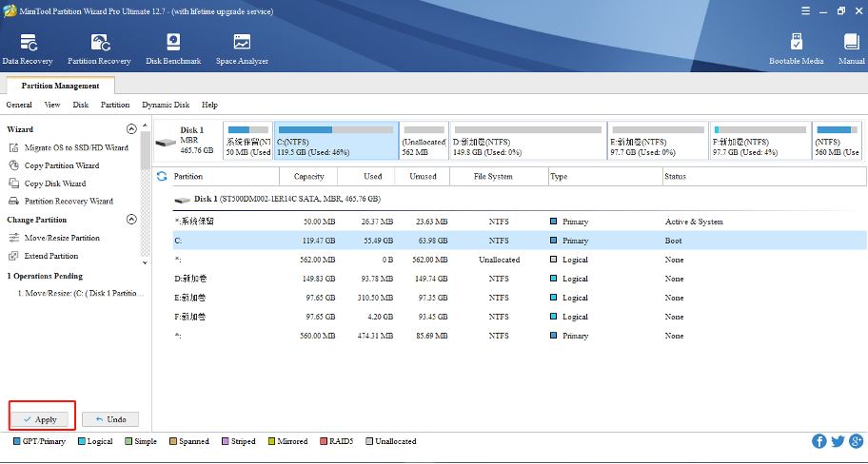Open the Partition menu
The image size is (868, 464).
(115, 105)
